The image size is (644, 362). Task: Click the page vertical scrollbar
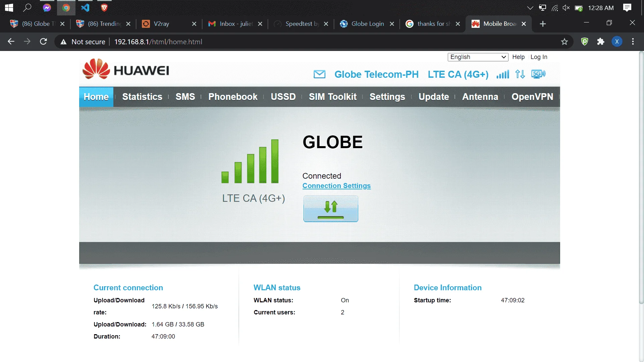click(x=641, y=178)
